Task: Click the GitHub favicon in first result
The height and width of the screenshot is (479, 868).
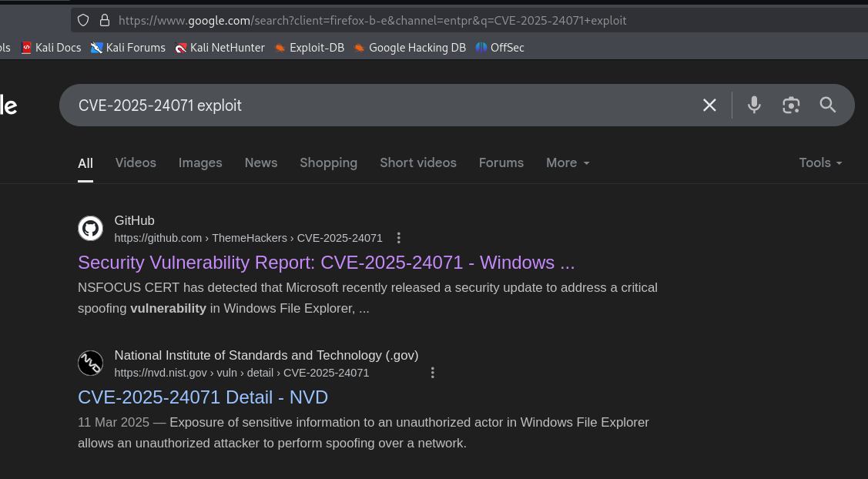Action: click(90, 228)
